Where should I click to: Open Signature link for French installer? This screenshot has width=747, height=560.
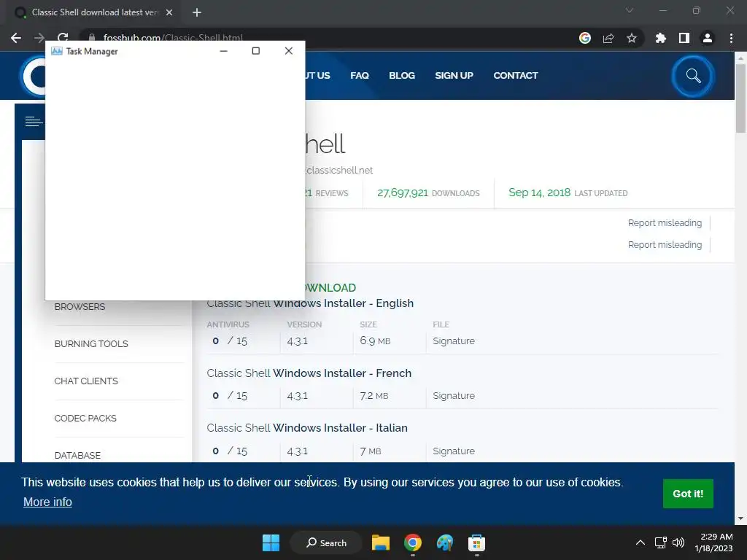454,396
